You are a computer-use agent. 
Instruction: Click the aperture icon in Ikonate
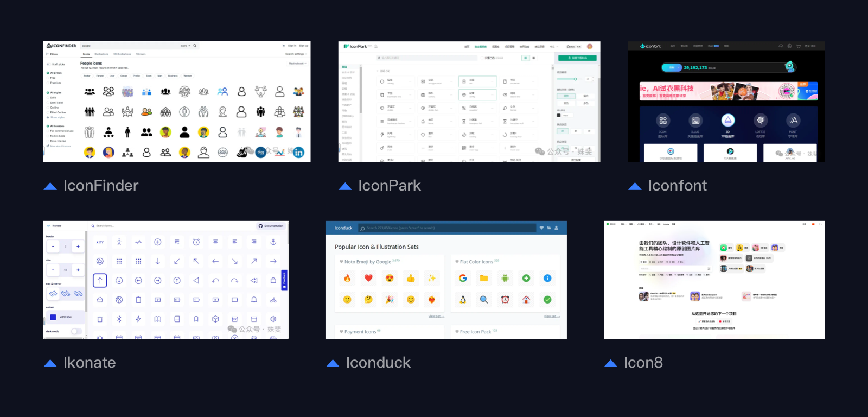click(100, 261)
